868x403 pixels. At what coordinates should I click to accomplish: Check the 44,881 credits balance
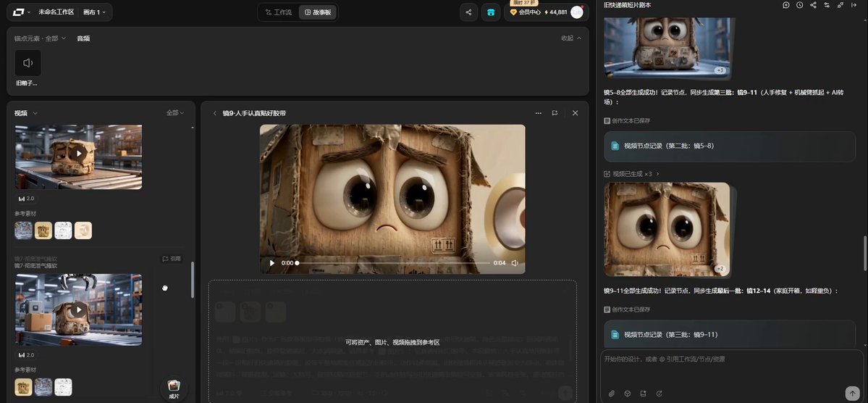click(x=556, y=12)
